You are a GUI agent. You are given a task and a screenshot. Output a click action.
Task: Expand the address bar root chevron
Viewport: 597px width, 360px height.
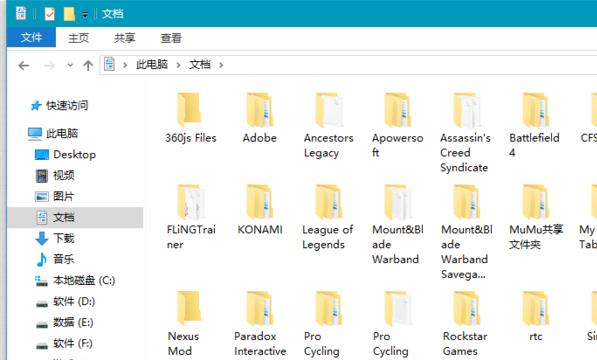[x=125, y=65]
